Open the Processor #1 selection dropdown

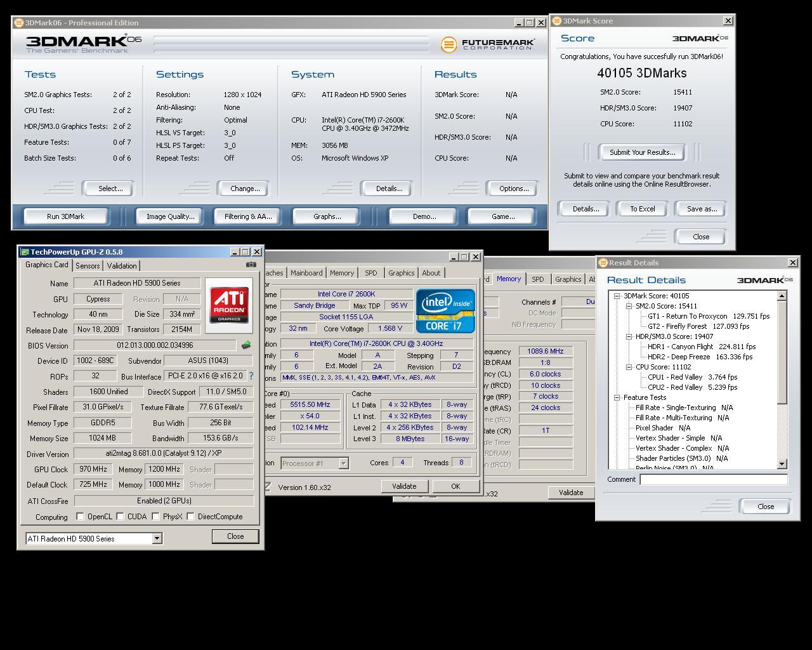[x=343, y=463]
